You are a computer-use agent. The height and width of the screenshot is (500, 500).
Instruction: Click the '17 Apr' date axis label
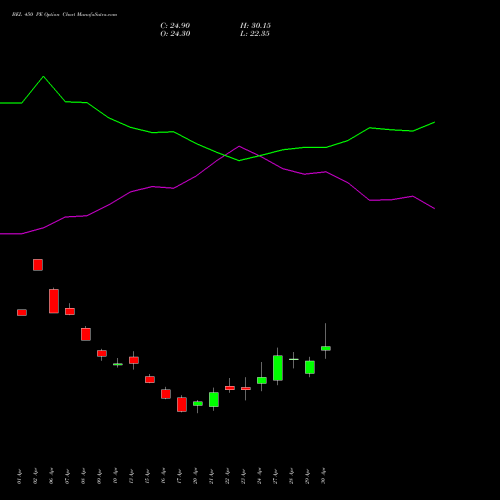coord(179,476)
